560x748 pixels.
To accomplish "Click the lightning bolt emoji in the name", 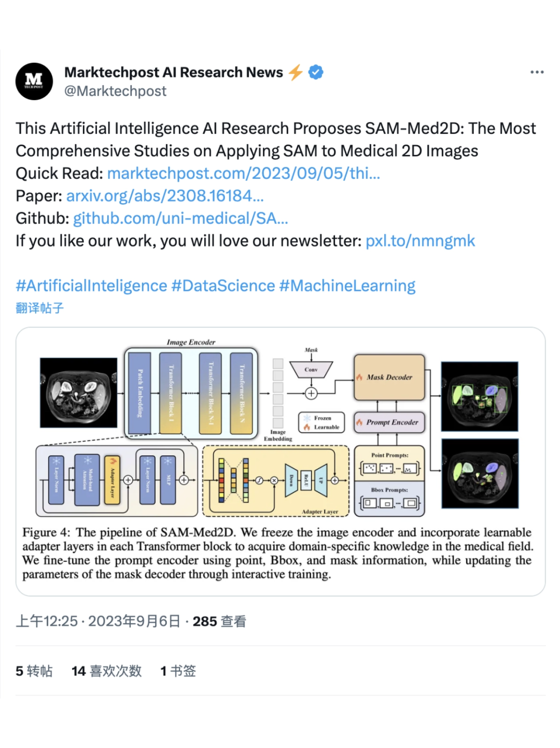I will point(296,72).
